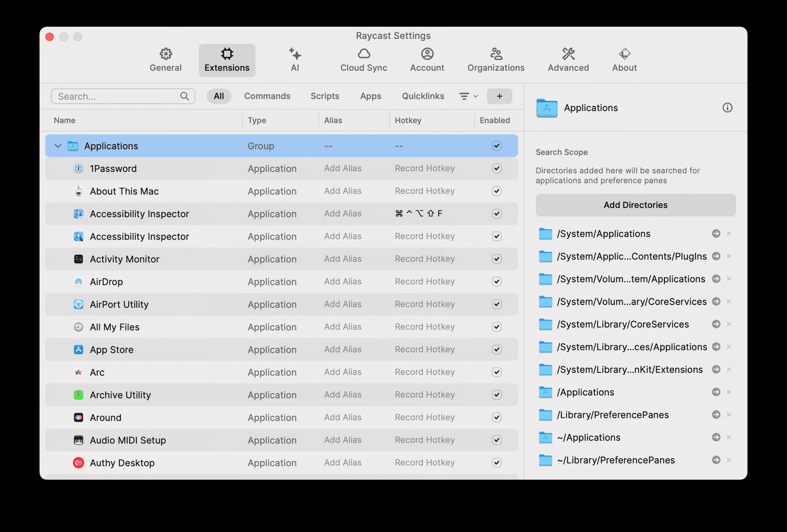The width and height of the screenshot is (787, 532).
Task: Open the Account settings icon
Action: pos(427,59)
